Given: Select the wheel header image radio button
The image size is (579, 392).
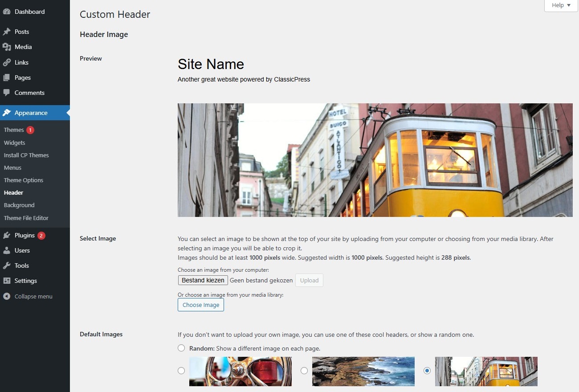Looking at the screenshot, I should click(x=181, y=371).
